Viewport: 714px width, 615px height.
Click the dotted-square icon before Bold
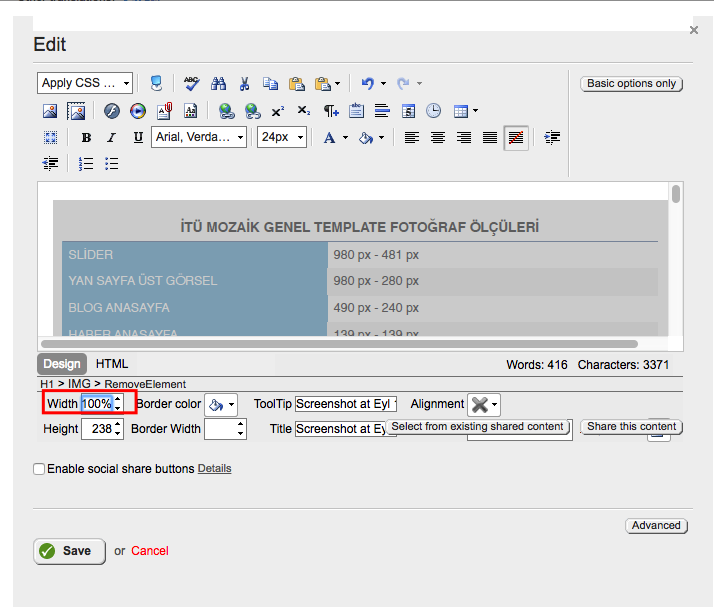pyautogui.click(x=50, y=137)
